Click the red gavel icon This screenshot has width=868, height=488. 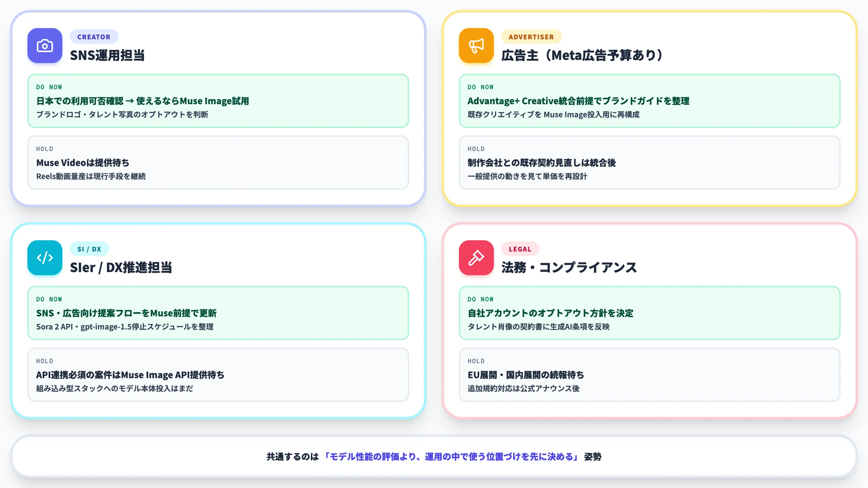[x=476, y=258]
